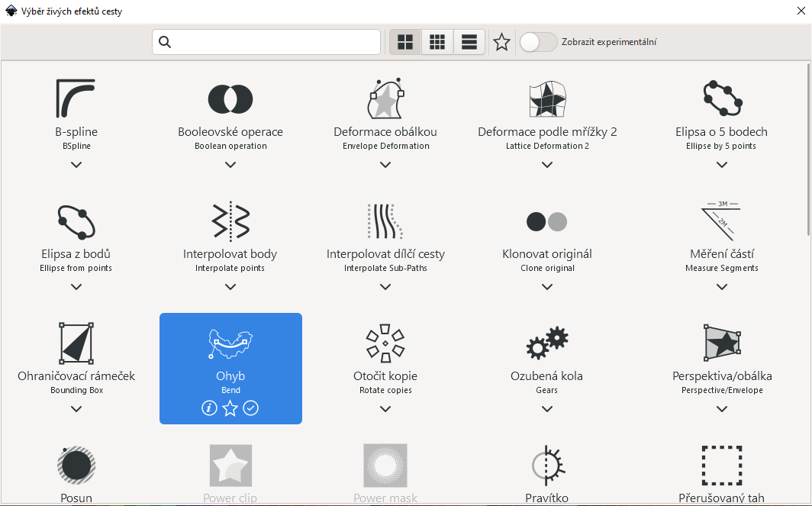Select the B-spline path effect icon
812x506 pixels.
pos(76,99)
